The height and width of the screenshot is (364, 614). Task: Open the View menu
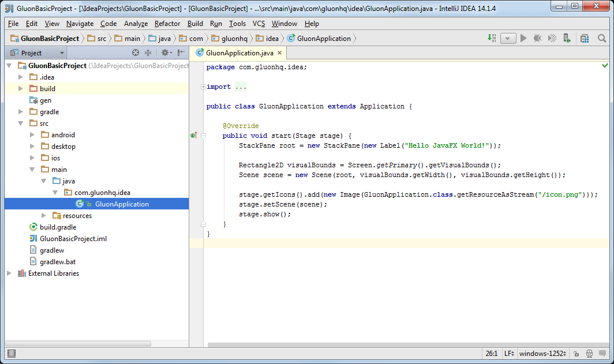(52, 24)
